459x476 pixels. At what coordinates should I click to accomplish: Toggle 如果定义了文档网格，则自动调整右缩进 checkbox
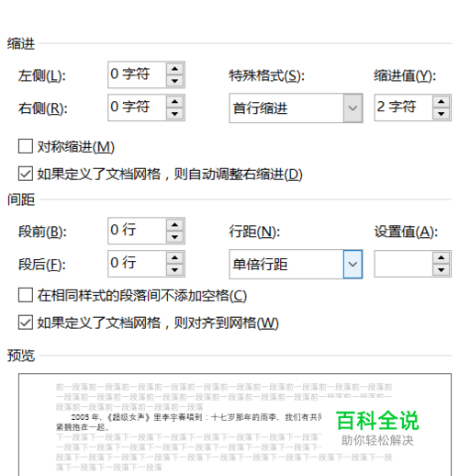(x=26, y=174)
